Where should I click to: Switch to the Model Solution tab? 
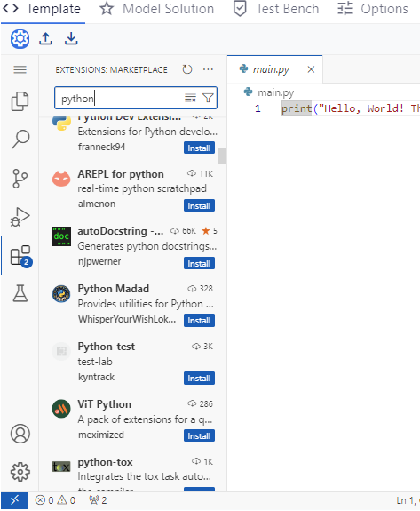[x=157, y=9]
